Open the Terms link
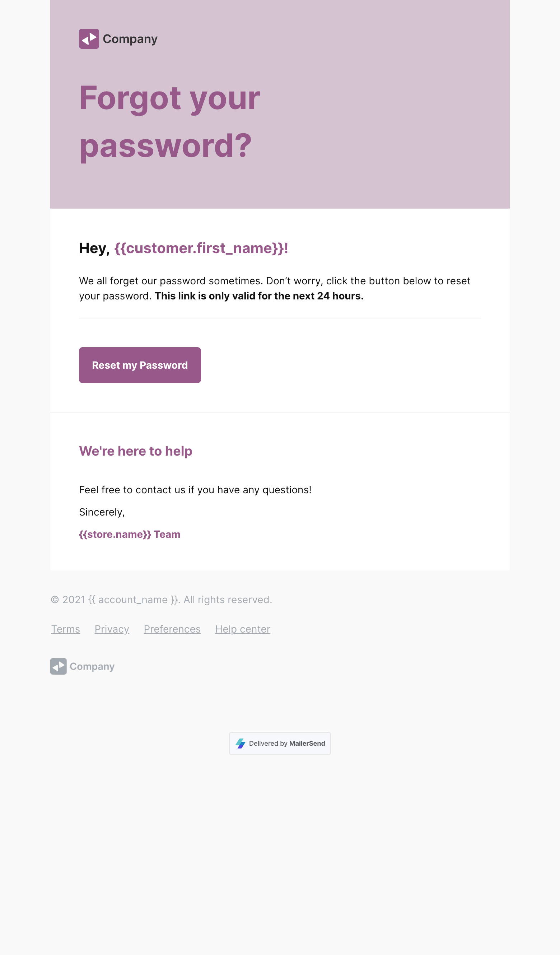 pos(66,629)
